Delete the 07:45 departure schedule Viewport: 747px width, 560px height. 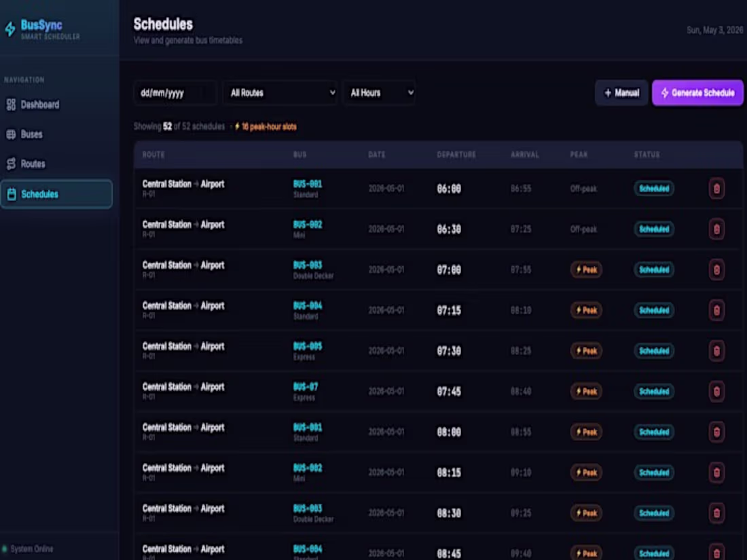(716, 392)
